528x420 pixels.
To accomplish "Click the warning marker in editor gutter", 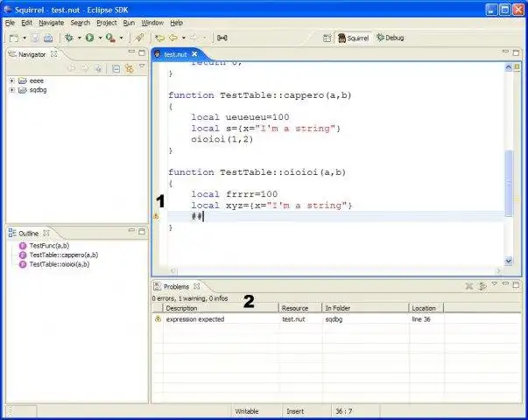I will [156, 216].
